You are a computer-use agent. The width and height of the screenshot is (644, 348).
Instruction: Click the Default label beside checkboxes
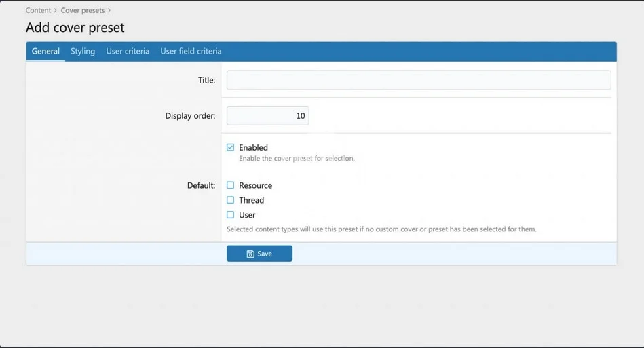coord(201,185)
